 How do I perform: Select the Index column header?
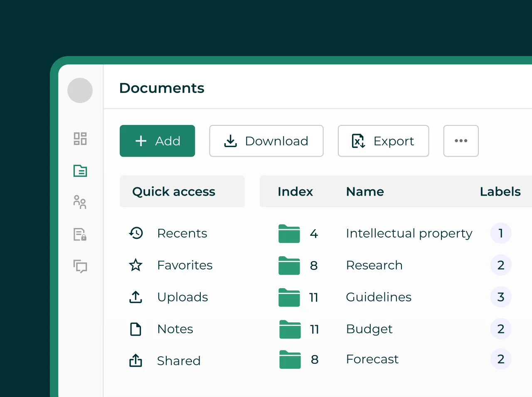click(295, 191)
